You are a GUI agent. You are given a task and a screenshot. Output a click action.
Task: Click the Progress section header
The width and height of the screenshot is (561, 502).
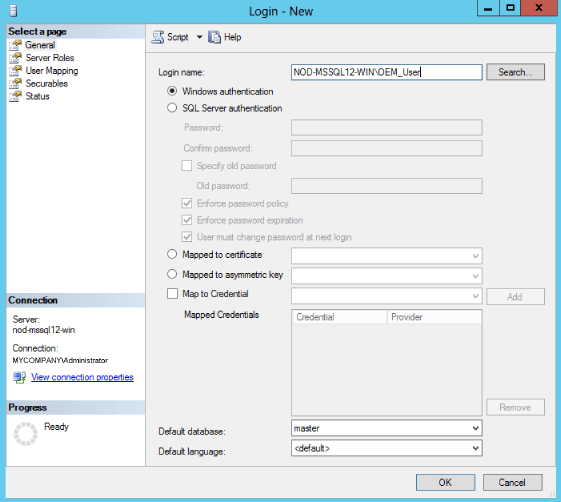coord(75,408)
